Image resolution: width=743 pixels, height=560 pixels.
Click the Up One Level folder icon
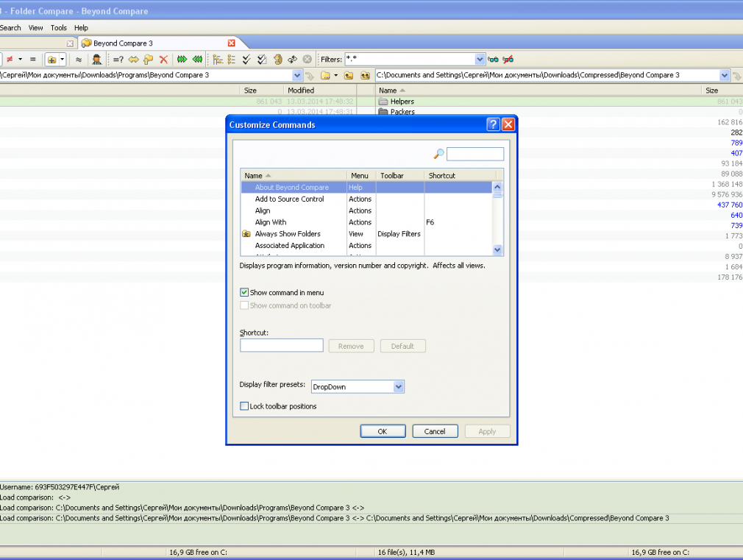point(349,75)
